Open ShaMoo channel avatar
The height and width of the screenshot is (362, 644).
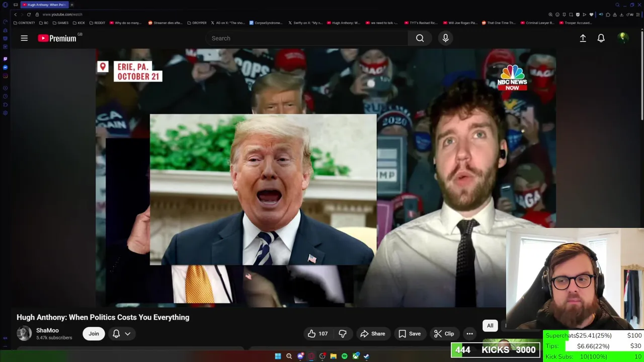pos(24,333)
